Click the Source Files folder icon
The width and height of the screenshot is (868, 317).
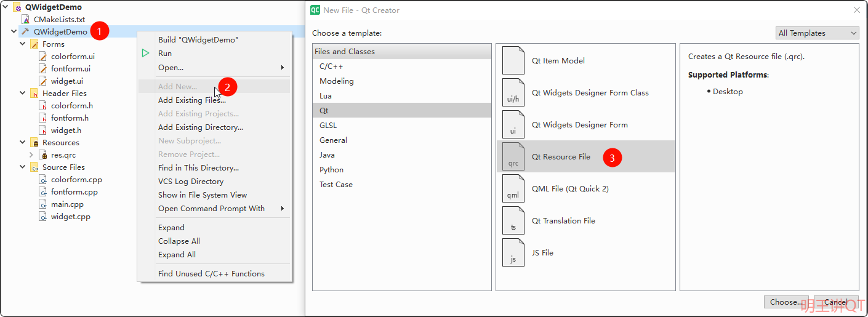34,167
